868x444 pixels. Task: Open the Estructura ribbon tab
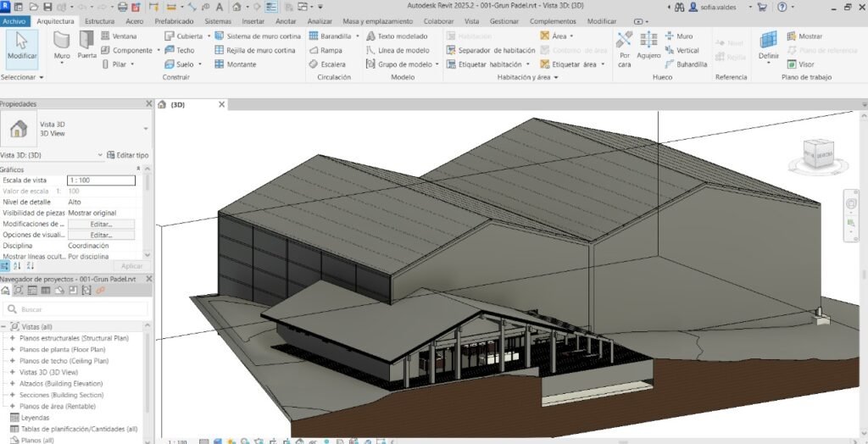(100, 20)
